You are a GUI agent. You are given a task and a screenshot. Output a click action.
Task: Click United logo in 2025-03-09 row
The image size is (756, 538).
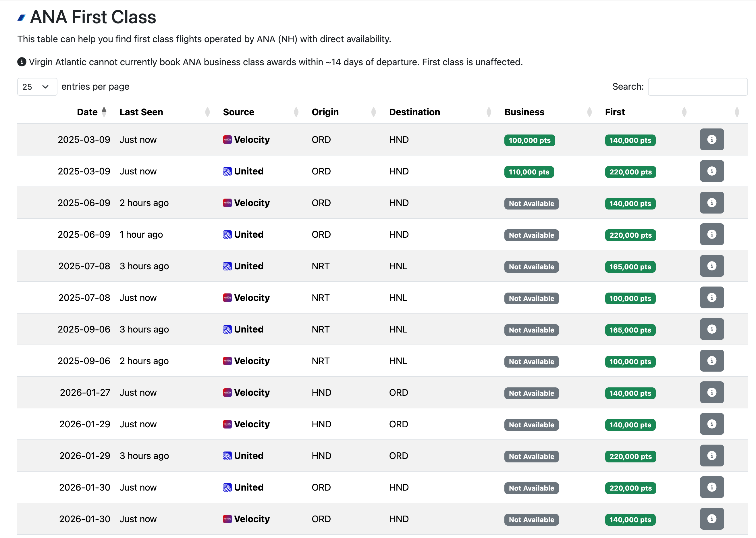tap(227, 171)
